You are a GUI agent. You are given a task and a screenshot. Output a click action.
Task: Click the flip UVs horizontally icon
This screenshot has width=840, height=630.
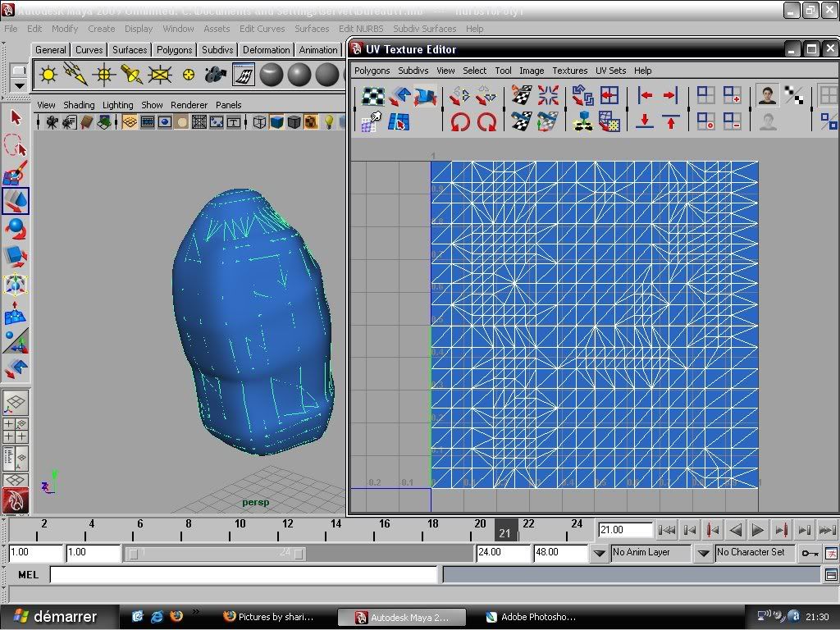[x=460, y=96]
